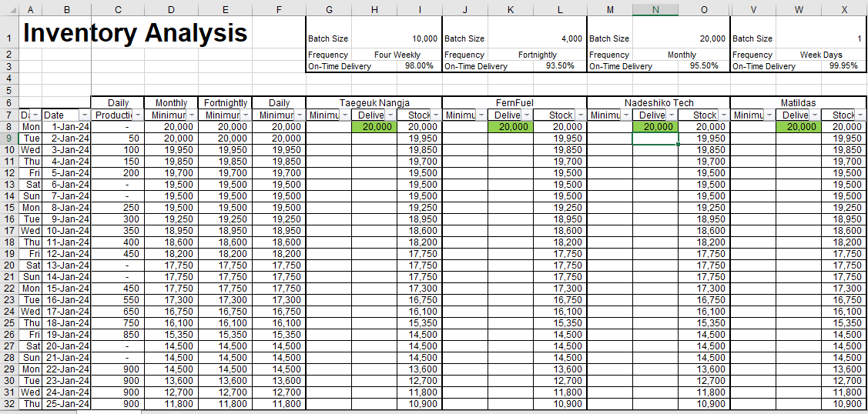Viewport: 868px width, 414px height.
Task: Click the green 20,000 delivery cell under Nadeshiko Tech
Action: click(655, 126)
